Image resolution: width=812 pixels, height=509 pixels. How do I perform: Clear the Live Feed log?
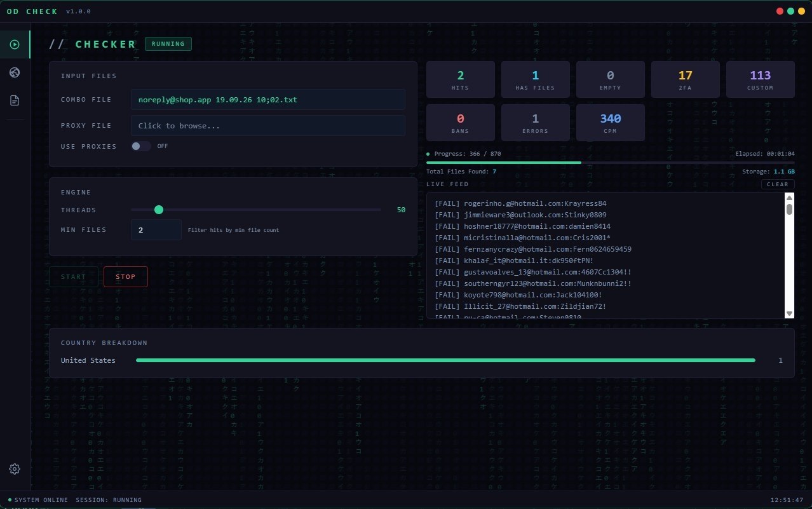point(778,184)
